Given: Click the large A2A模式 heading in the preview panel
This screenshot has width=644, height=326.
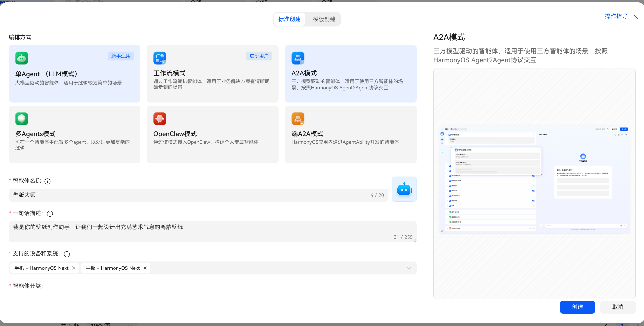Looking at the screenshot, I should [x=449, y=37].
